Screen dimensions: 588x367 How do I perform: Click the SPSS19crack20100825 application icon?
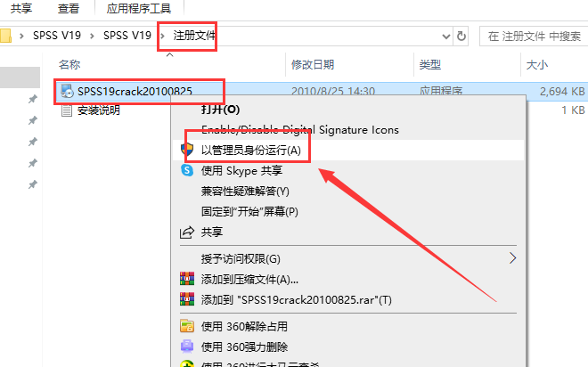pyautogui.click(x=67, y=91)
